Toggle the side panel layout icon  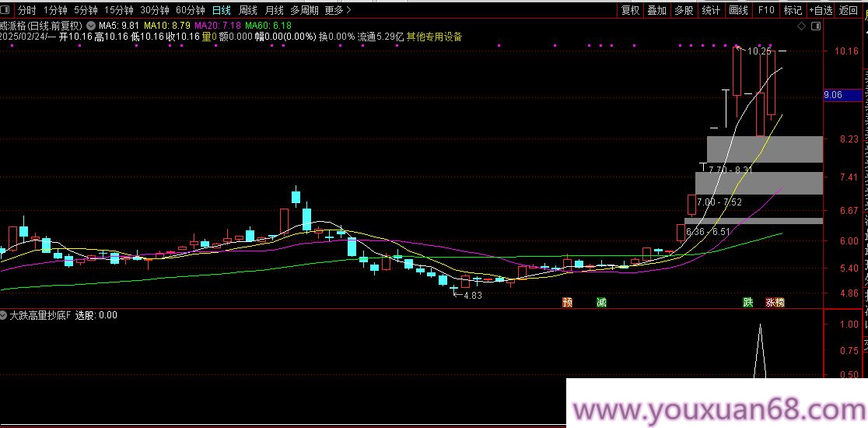tap(815, 26)
